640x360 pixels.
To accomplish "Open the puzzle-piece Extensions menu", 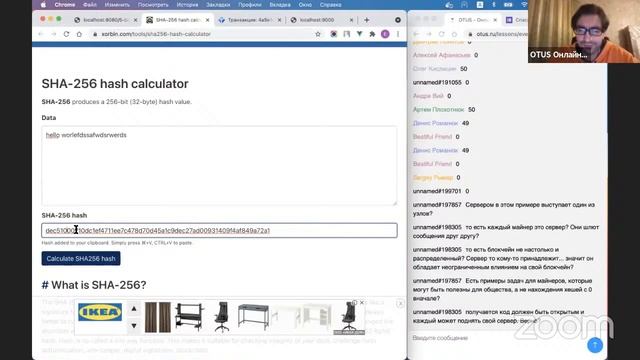I will coord(372,34).
